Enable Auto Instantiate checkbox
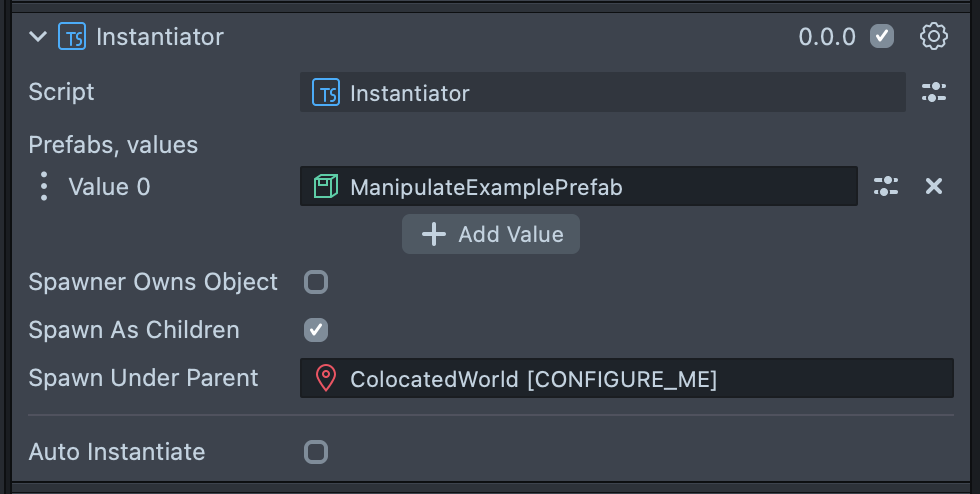This screenshot has height=494, width=980. click(x=316, y=452)
